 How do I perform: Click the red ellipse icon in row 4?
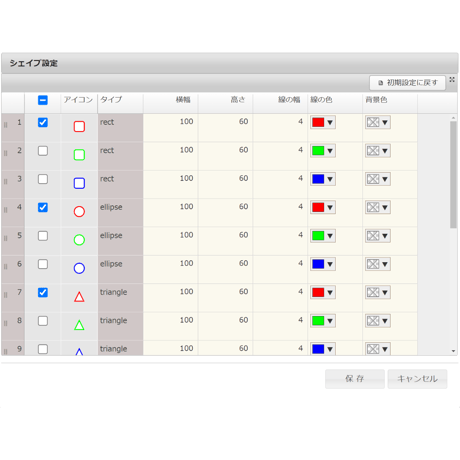pos(79,211)
